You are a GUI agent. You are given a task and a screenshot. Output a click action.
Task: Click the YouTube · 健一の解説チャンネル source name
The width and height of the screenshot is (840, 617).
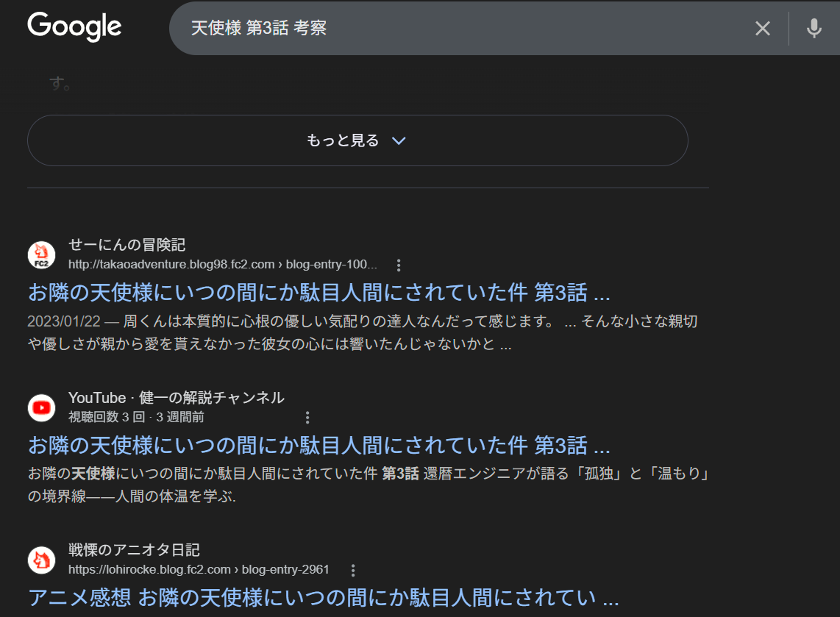click(x=176, y=398)
